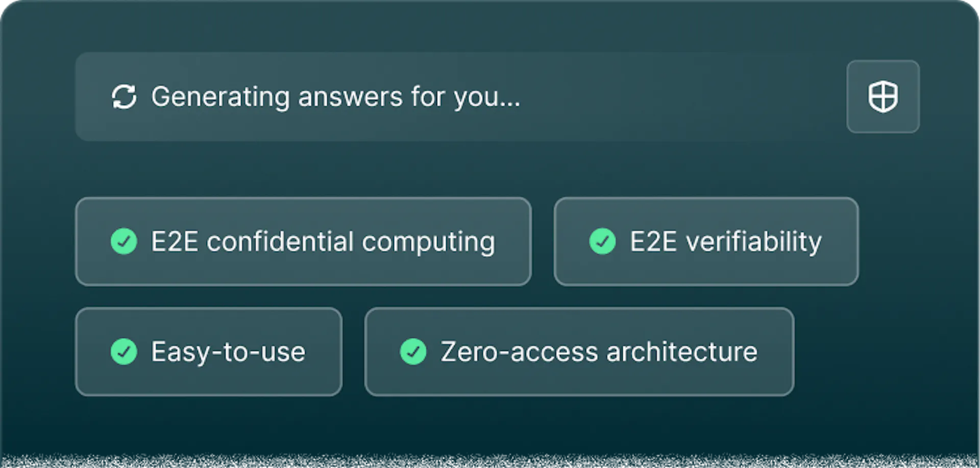Toggle the Zero-access architecture check
Image resolution: width=980 pixels, height=468 pixels.
click(413, 352)
